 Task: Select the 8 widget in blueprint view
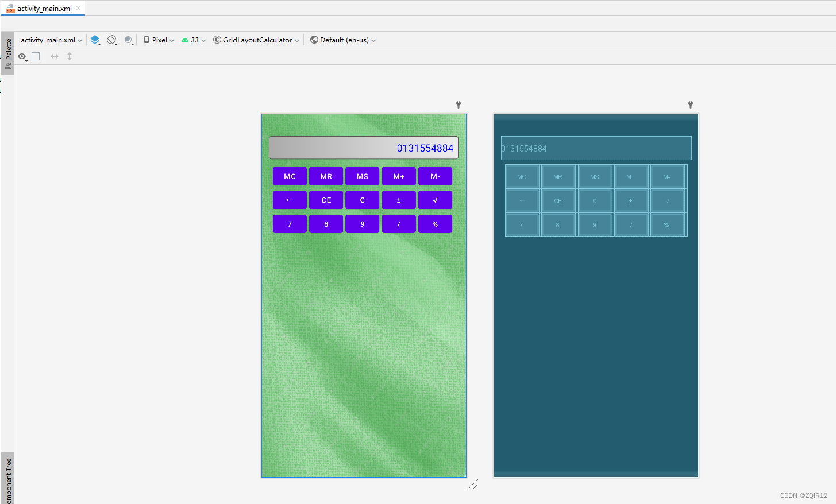pyautogui.click(x=558, y=225)
